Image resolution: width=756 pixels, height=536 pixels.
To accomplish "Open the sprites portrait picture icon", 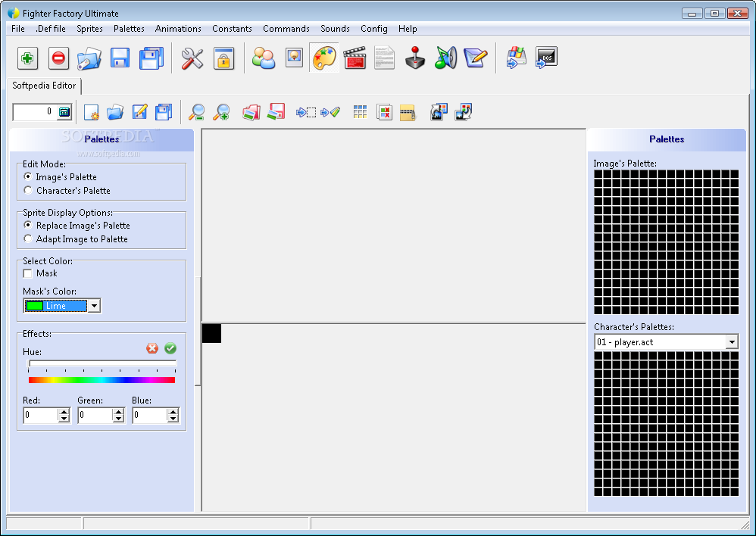I will click(294, 58).
